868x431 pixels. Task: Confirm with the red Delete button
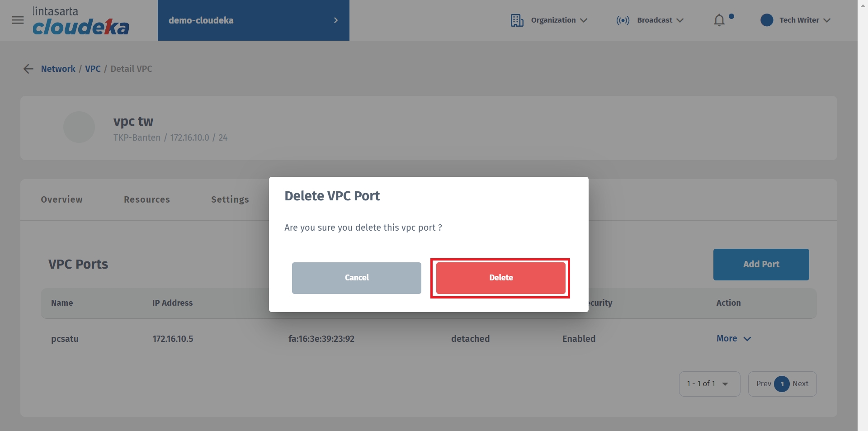click(500, 278)
